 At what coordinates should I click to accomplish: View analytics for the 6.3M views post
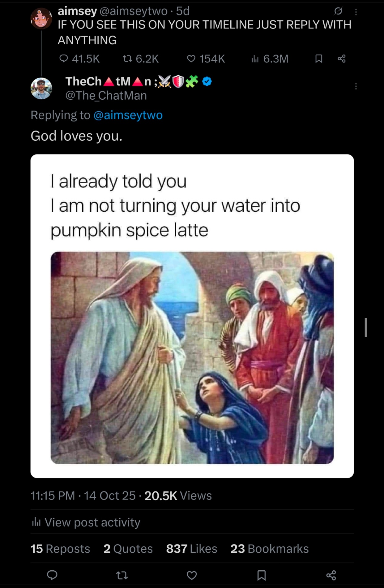[x=255, y=59]
